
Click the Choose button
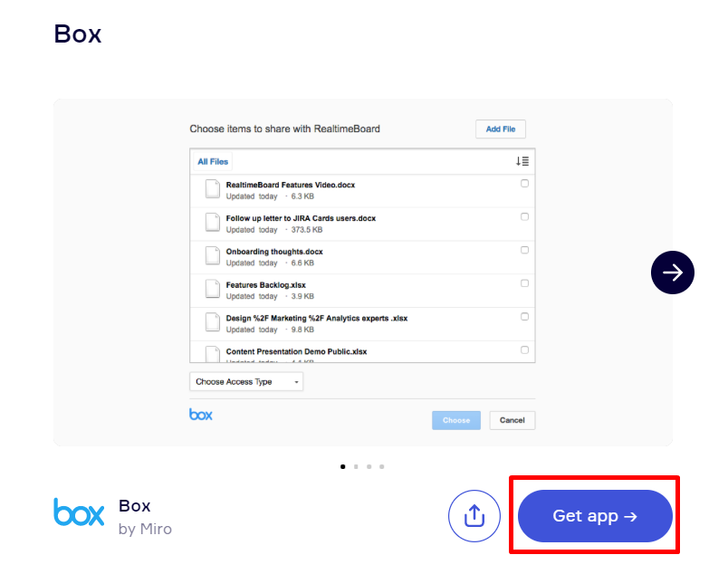click(x=456, y=420)
